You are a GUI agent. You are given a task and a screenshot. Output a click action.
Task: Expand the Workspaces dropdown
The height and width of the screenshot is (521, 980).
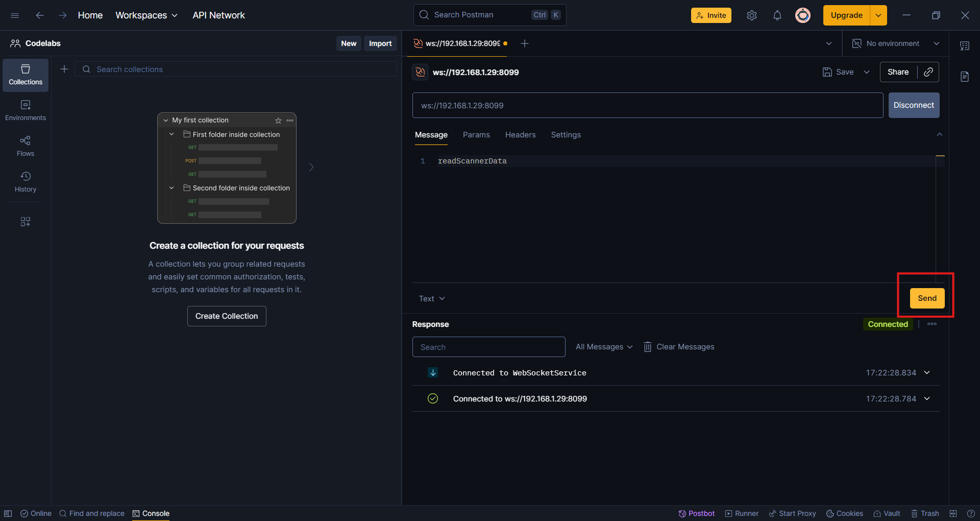point(146,15)
